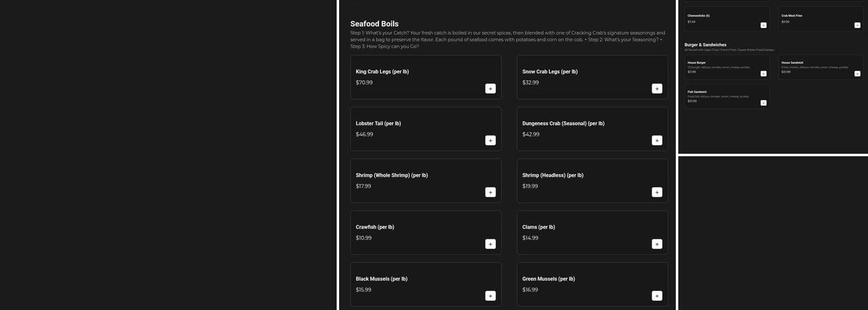This screenshot has height=310, width=868.
Task: Click the Crab Meat Fries plus icon
Action: point(857,25)
